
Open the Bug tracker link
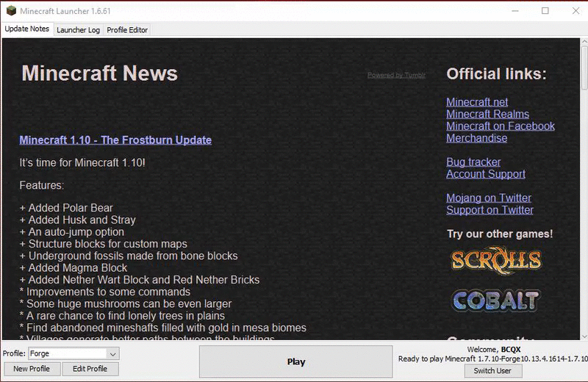pos(473,162)
